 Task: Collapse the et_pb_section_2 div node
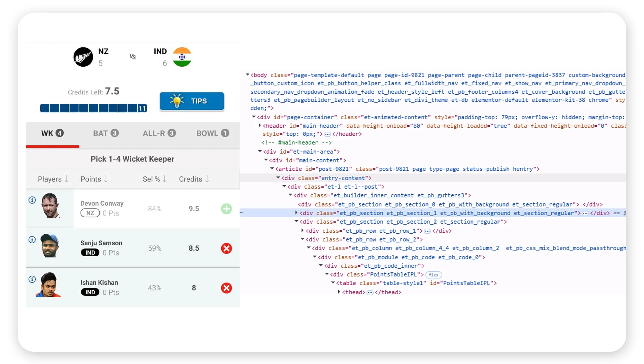[x=296, y=222]
